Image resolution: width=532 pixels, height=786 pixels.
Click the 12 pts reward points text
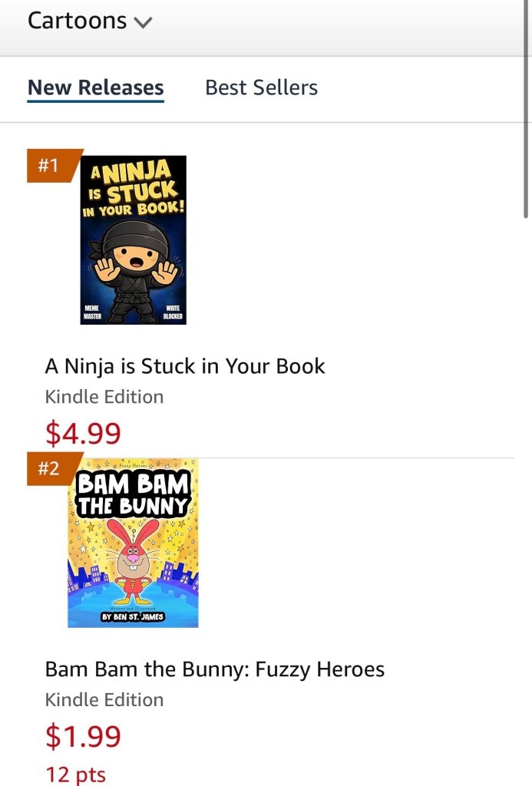(75, 774)
